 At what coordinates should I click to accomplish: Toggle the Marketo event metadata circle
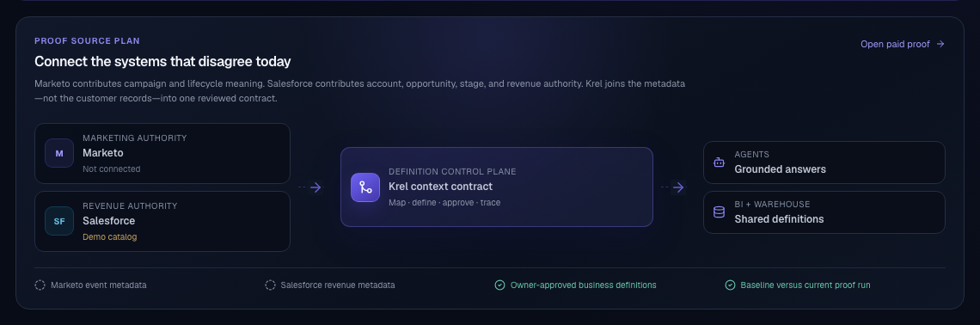(40, 285)
